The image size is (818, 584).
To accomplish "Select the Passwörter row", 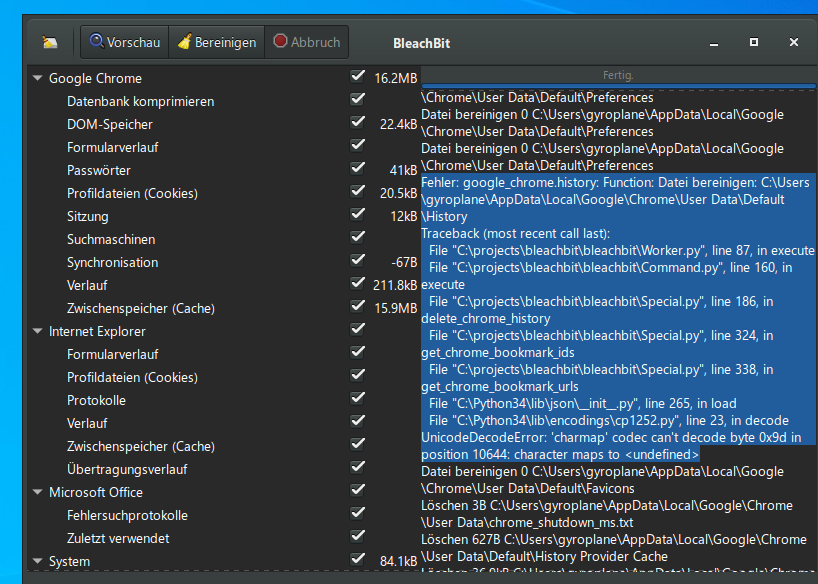I will (224, 170).
